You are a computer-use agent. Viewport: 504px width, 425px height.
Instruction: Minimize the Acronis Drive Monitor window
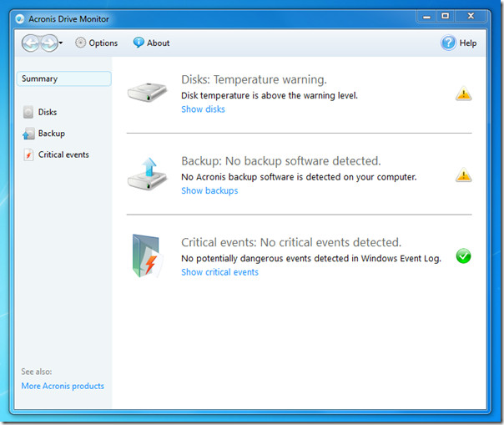427,16
